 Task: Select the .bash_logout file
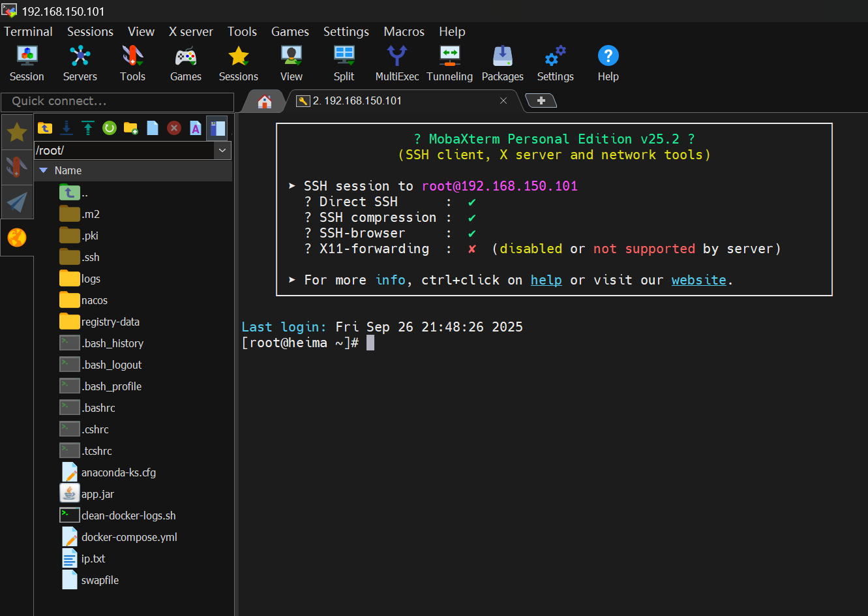[x=100, y=365]
